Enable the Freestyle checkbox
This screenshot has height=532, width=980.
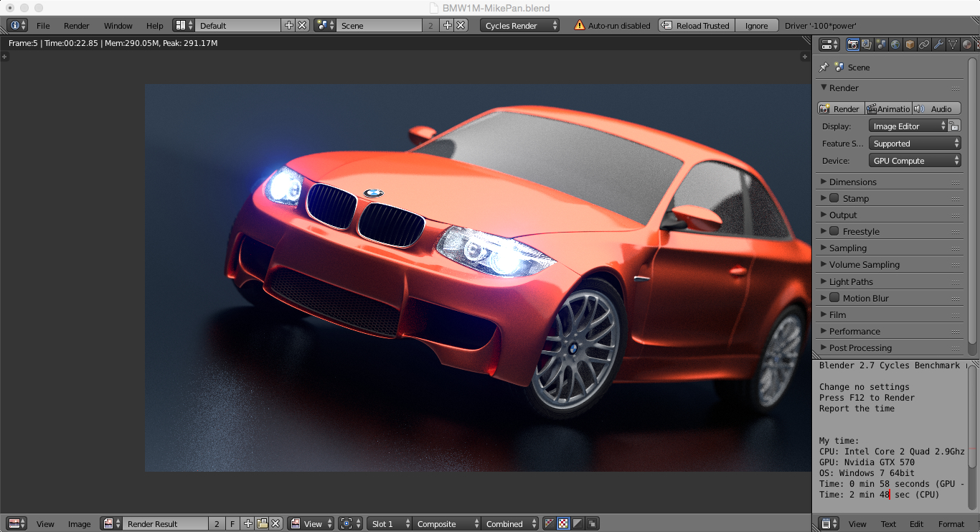click(x=834, y=231)
